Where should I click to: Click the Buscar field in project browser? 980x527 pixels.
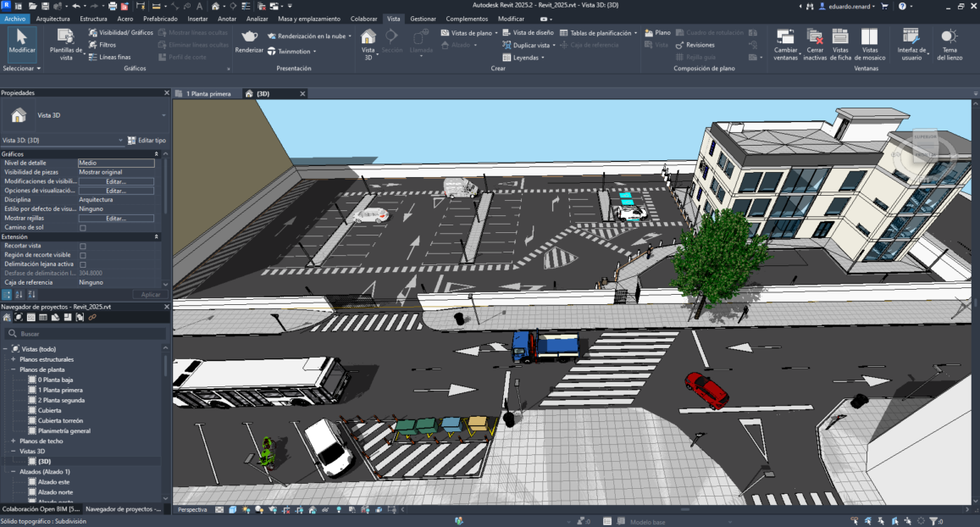pos(85,334)
